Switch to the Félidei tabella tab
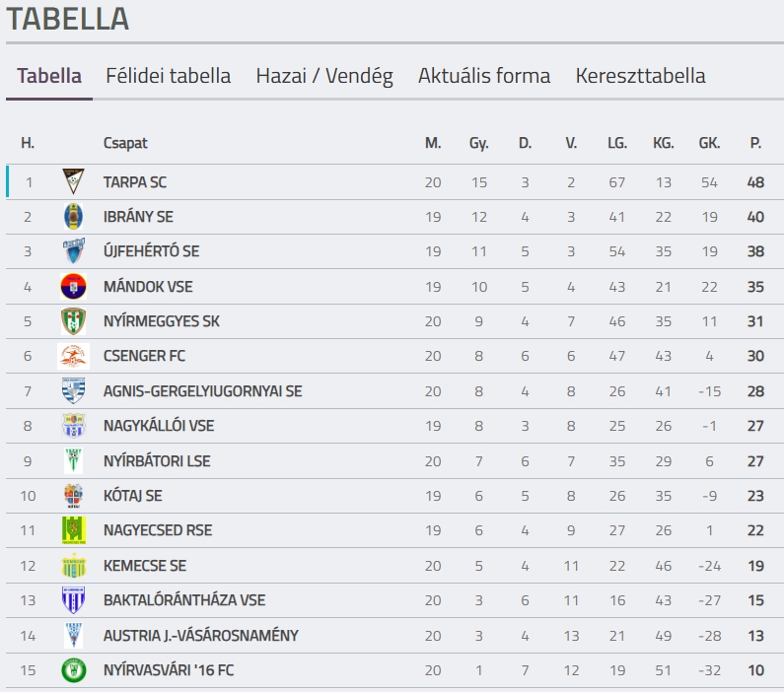The height and width of the screenshot is (692, 784). pyautogui.click(x=168, y=76)
